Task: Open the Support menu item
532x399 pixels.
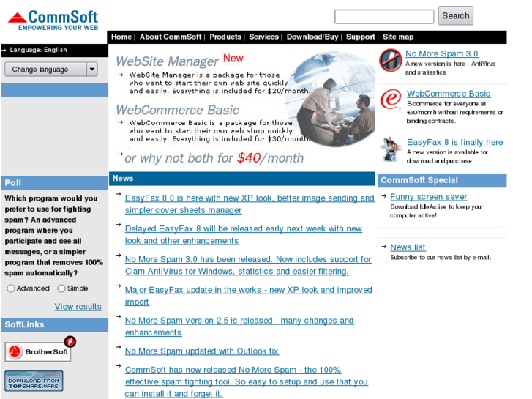Action: point(360,37)
